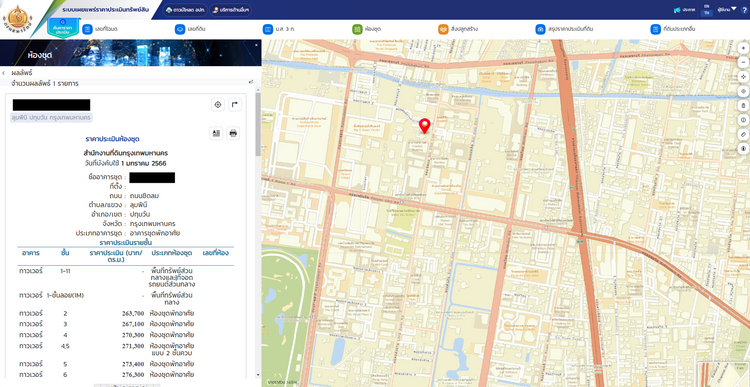Click the floor 4 price 270,300

pos(133,335)
